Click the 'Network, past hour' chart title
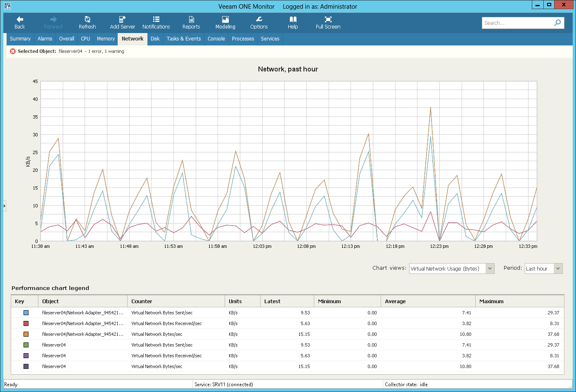Screen dimensions: 576x392 click(288, 69)
